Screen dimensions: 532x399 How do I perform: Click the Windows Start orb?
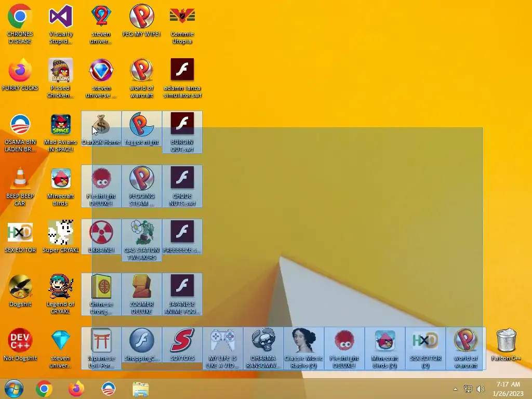14,389
